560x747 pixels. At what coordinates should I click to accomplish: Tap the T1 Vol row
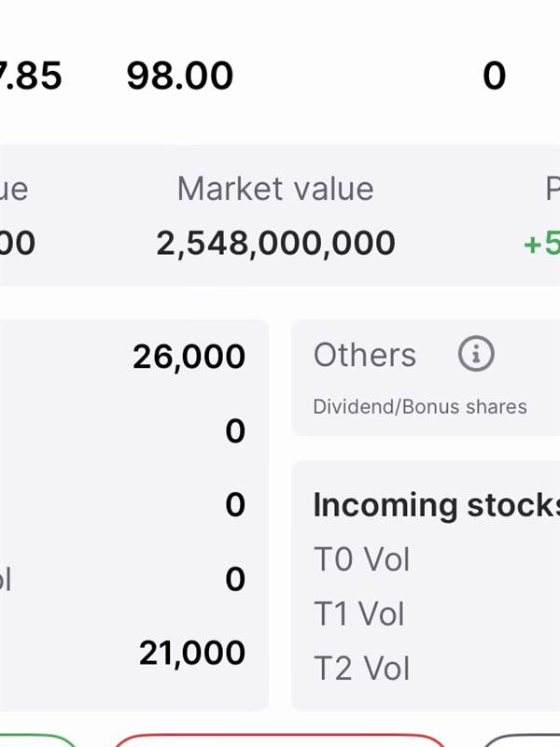(x=359, y=613)
